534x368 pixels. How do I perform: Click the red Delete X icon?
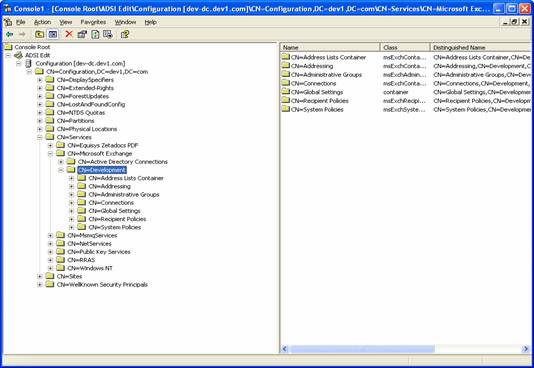pyautogui.click(x=69, y=34)
